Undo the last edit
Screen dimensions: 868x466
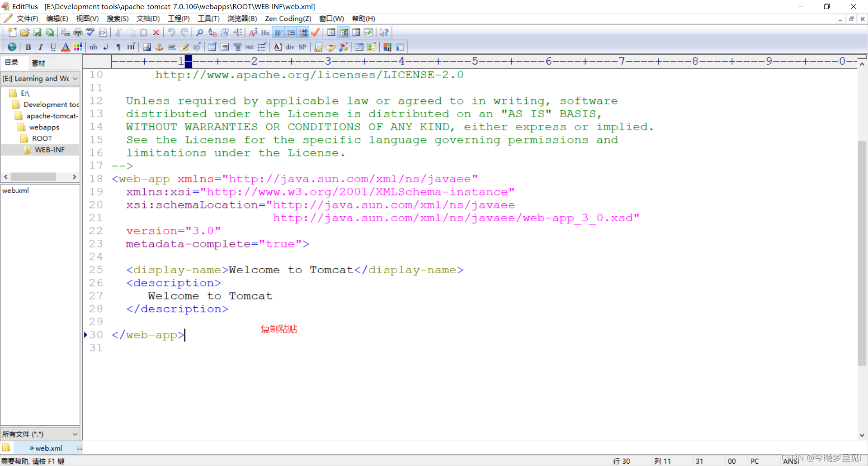tap(172, 33)
